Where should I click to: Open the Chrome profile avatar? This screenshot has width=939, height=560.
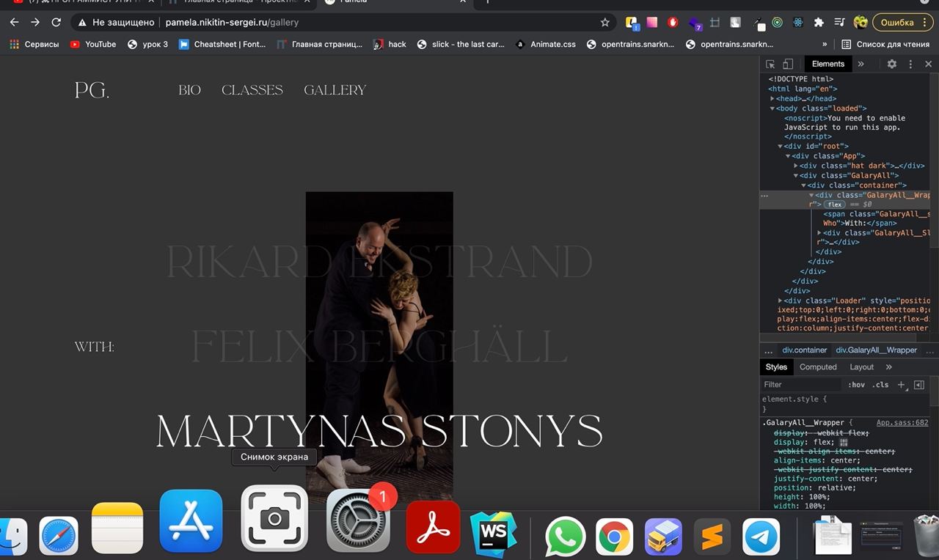click(861, 23)
